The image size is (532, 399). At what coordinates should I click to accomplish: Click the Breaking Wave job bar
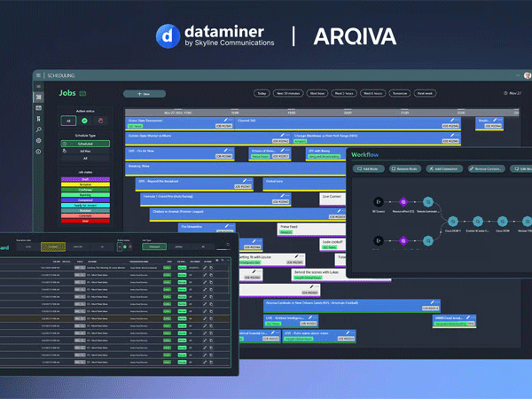(x=236, y=169)
